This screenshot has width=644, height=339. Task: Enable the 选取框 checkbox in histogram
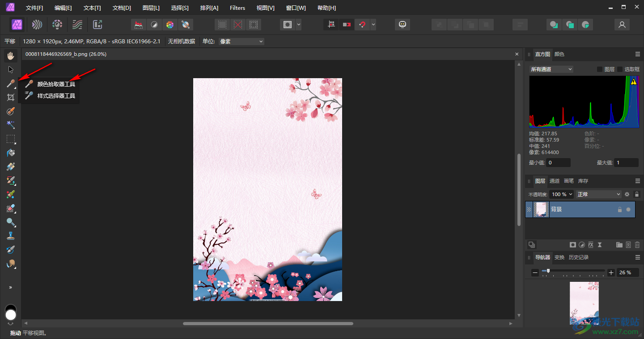pos(620,69)
